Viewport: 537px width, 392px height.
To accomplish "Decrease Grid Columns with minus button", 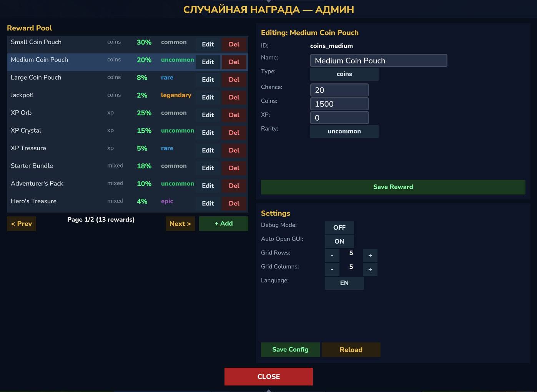I will [332, 269].
